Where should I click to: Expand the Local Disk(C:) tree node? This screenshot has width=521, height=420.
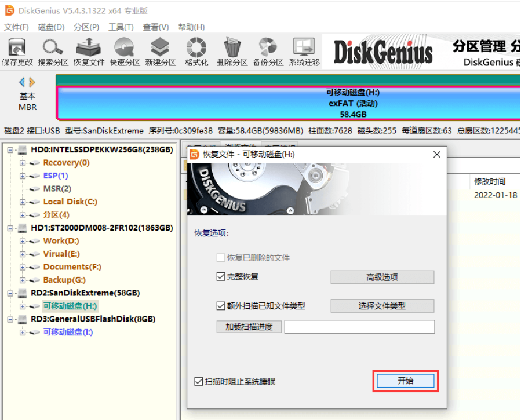pos(23,202)
